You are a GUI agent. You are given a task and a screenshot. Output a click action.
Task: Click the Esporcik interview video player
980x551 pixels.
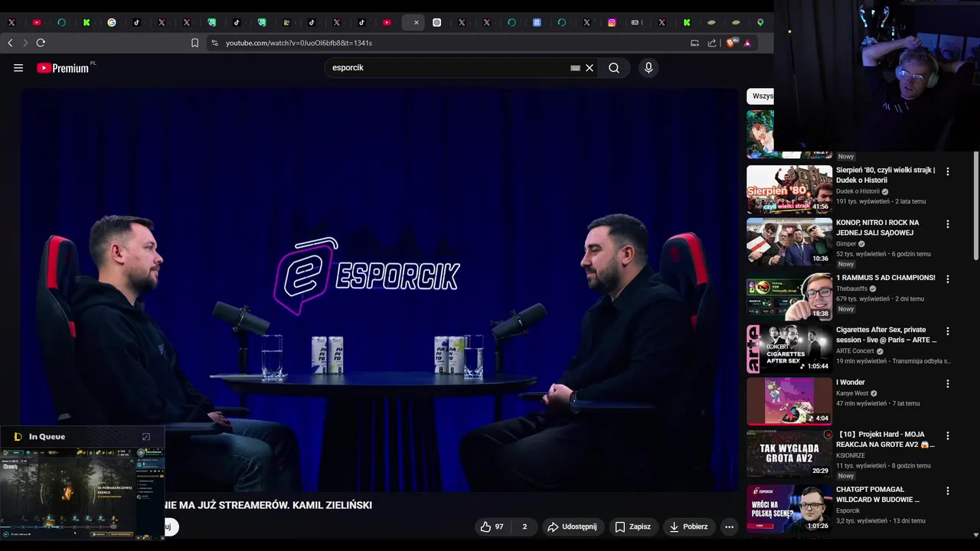coord(379,289)
